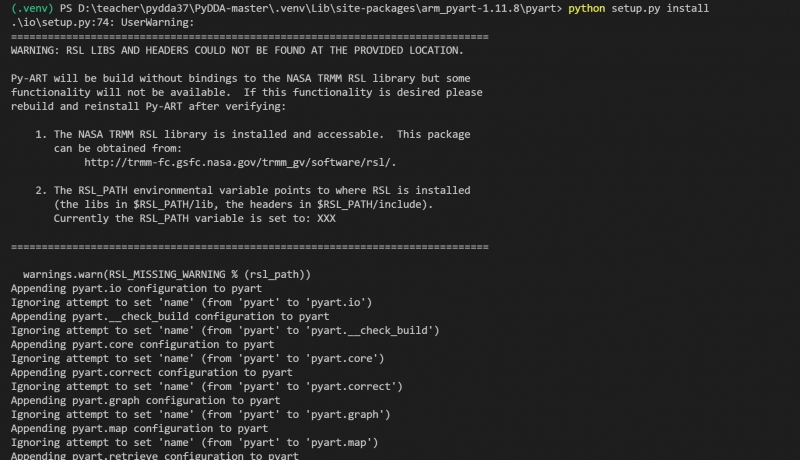The width and height of the screenshot is (800, 460).
Task: Click the "WARNING: RSL LIBS AND HEADERS" line
Action: click(250, 50)
